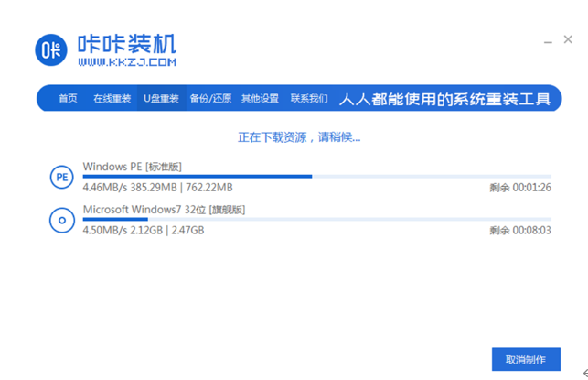Open 联系我们 tab
This screenshot has width=588, height=380.
click(309, 98)
